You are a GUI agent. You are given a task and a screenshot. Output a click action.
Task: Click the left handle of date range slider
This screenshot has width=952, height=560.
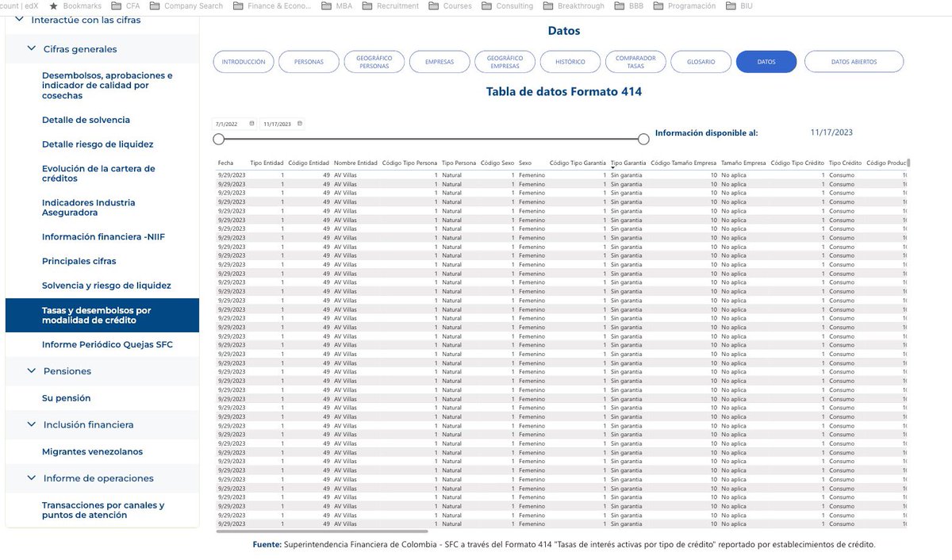point(218,139)
